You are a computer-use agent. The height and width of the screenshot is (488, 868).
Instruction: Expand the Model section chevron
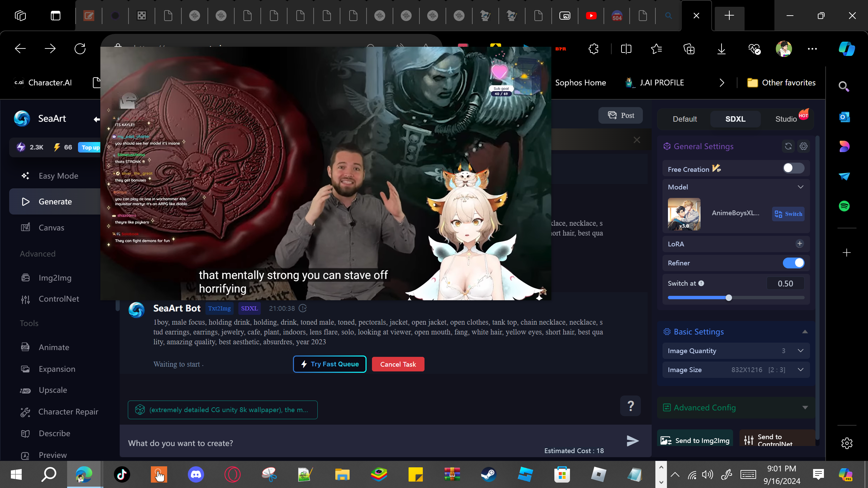click(801, 187)
